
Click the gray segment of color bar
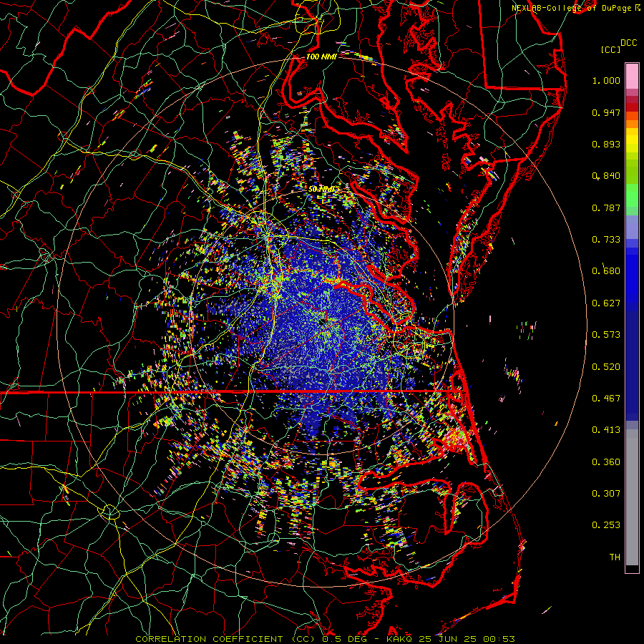pyautogui.click(x=632, y=497)
